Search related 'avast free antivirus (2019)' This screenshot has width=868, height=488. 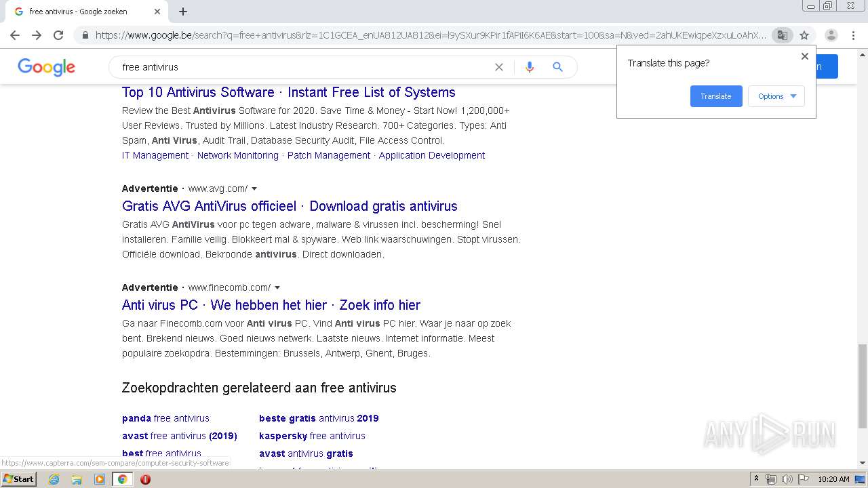point(180,436)
